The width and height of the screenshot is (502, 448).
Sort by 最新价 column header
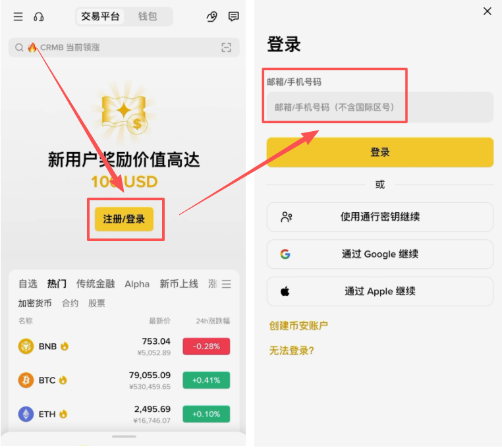click(x=159, y=321)
